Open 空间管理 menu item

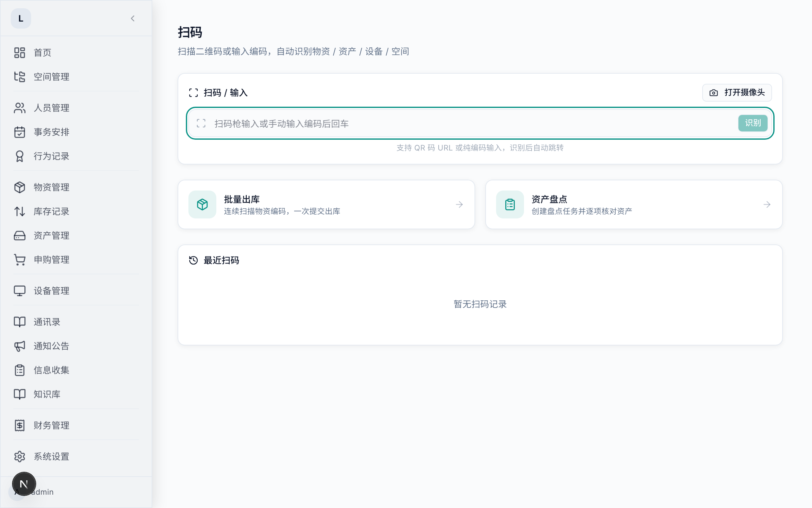[x=76, y=77]
